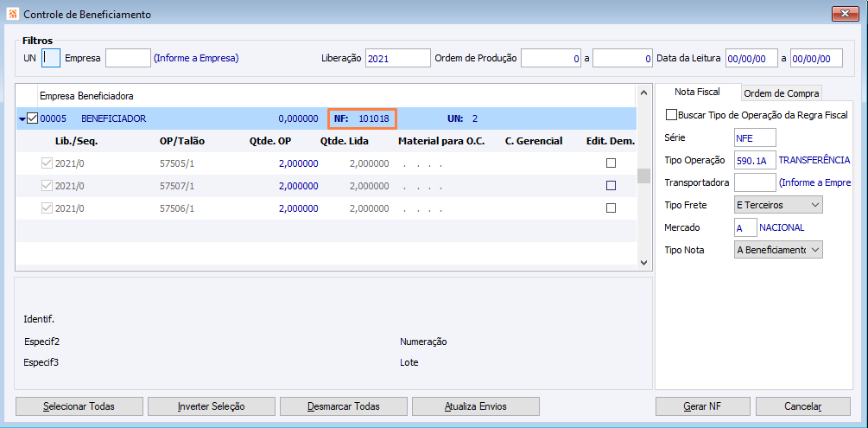Click the Gerar NF button
The height and width of the screenshot is (428, 868).
(703, 406)
